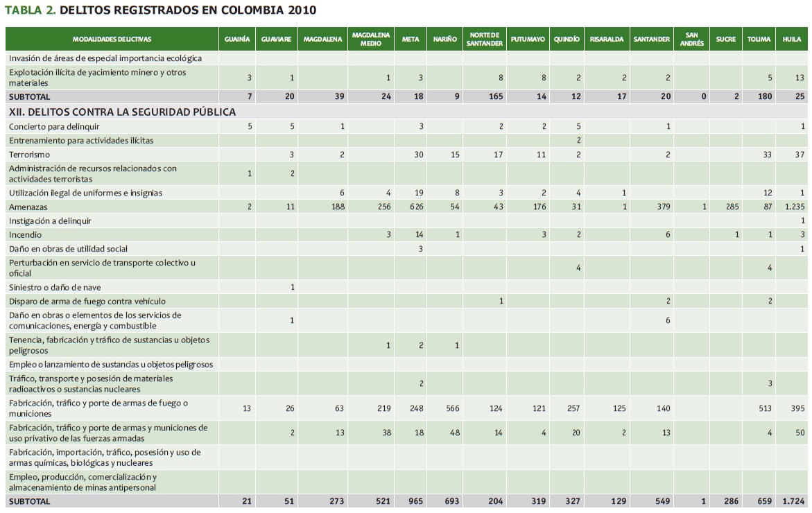Click the bottom subtotal value 1.724
The height and width of the screenshot is (513, 812).
coord(792,501)
